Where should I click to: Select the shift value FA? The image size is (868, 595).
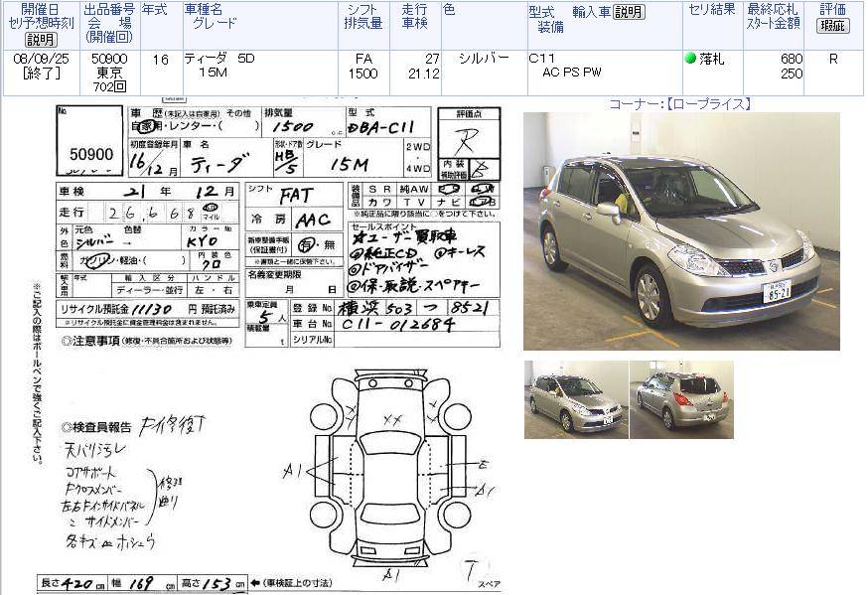[363, 59]
